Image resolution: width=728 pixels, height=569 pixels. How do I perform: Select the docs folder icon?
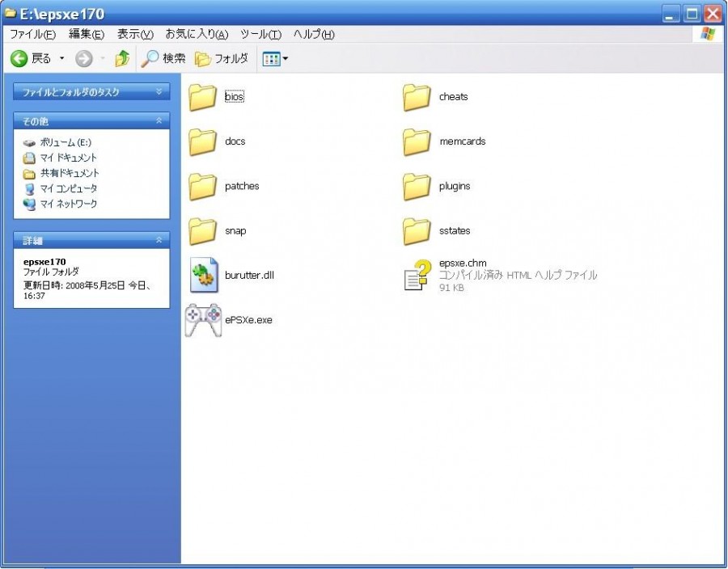[x=203, y=142]
